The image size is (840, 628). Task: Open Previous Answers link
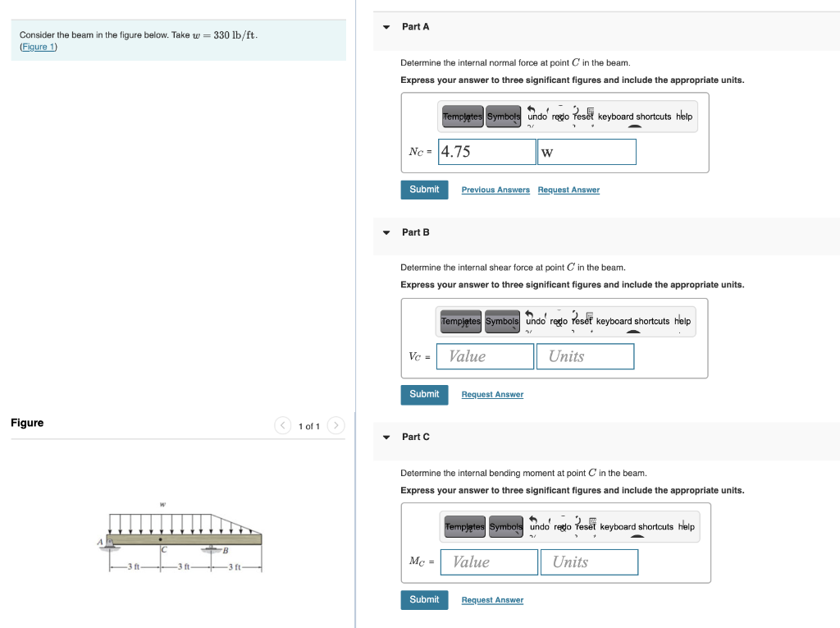495,190
